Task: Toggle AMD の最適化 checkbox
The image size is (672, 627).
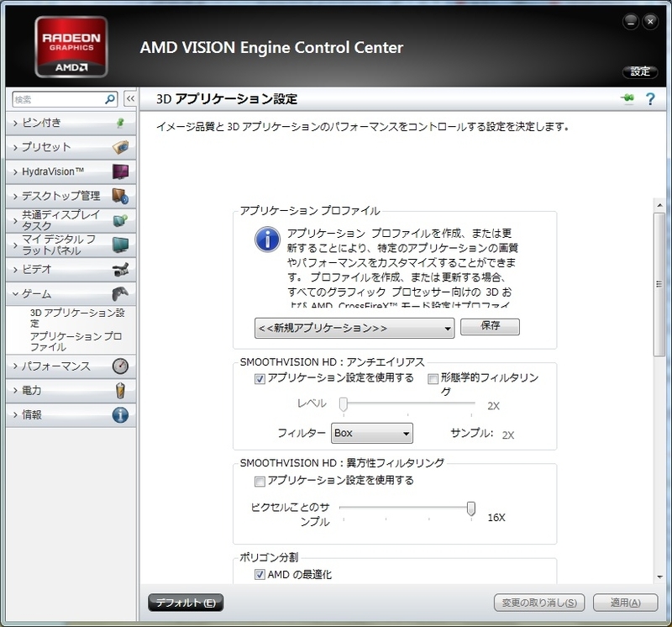Action: pos(260,575)
